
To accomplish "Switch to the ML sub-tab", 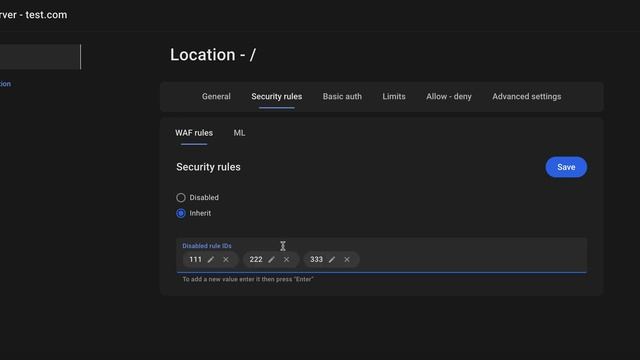I will [x=239, y=133].
